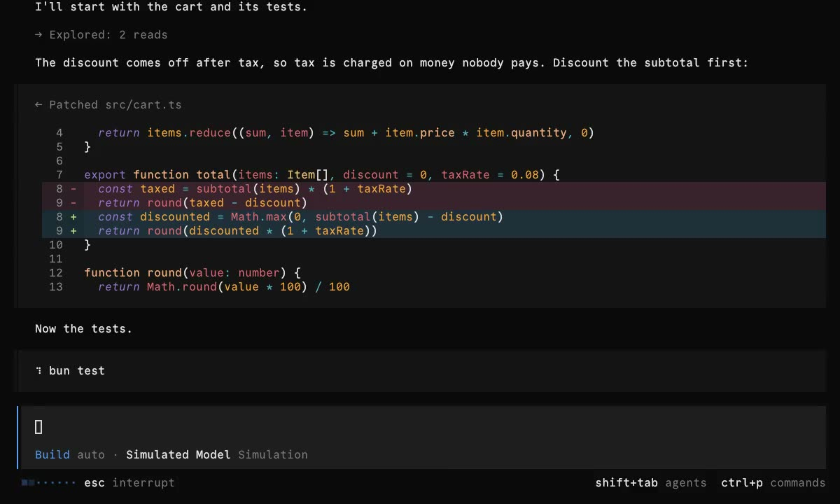The height and width of the screenshot is (504, 840).
Task: Click line number 4 in the diff
Action: (x=59, y=132)
